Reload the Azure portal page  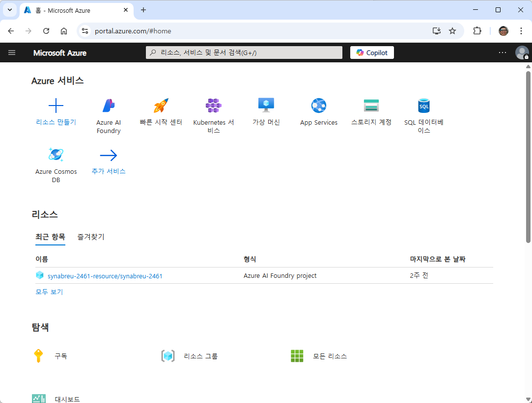46,31
